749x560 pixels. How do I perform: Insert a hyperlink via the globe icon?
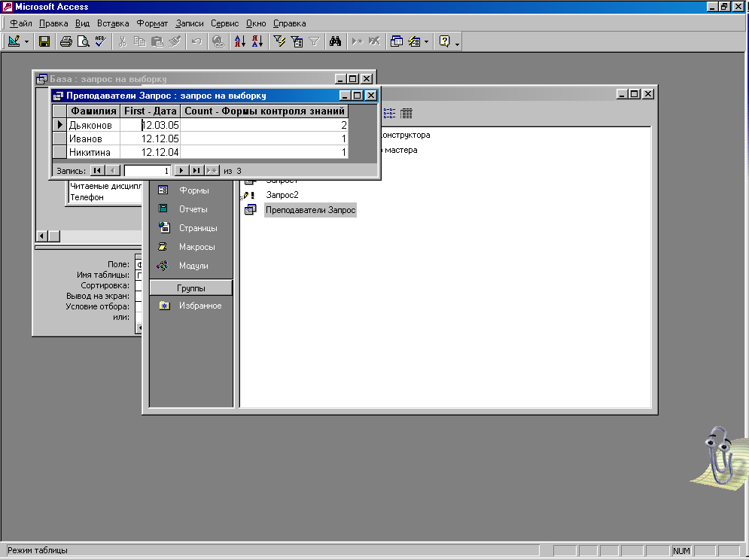[218, 41]
